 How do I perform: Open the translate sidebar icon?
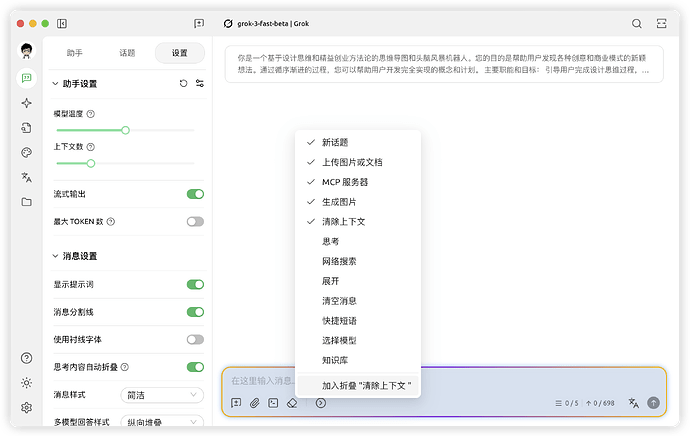pos(26,177)
